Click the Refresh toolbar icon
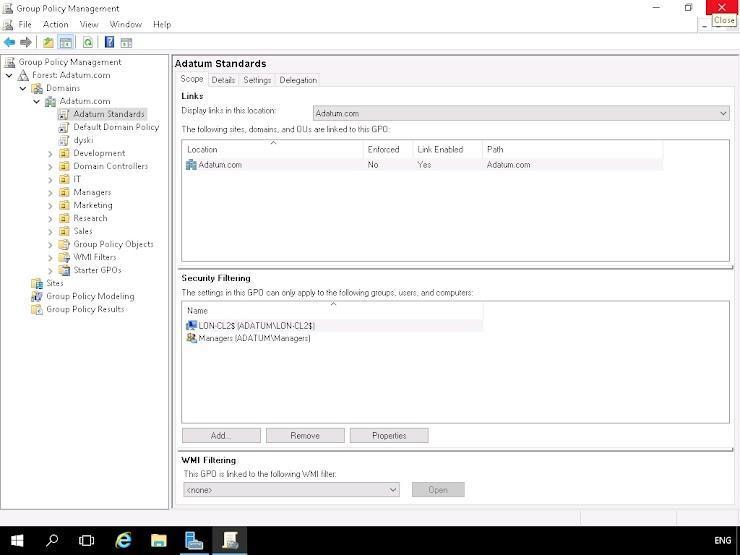 (x=88, y=42)
